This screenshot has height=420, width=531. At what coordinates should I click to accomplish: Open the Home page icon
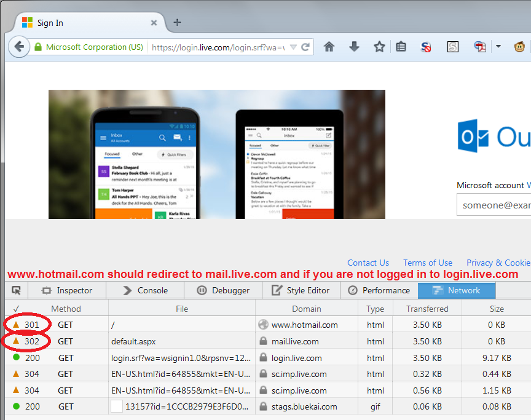pyautogui.click(x=329, y=46)
